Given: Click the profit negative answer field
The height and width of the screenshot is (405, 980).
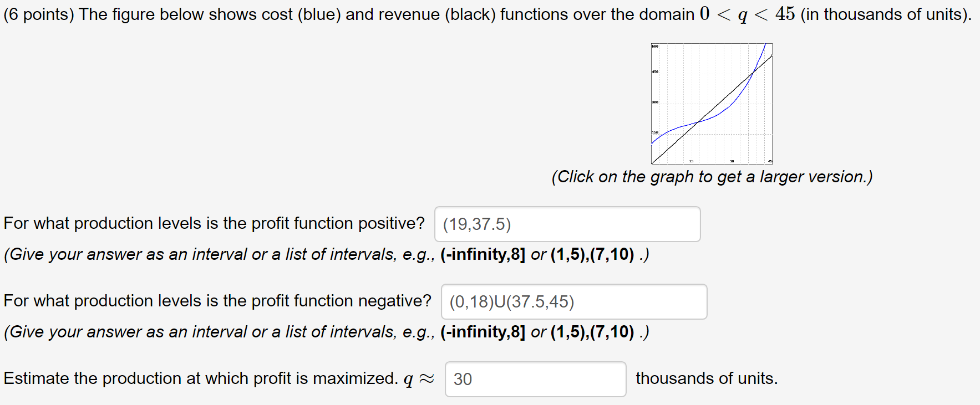Looking at the screenshot, I should (x=573, y=301).
